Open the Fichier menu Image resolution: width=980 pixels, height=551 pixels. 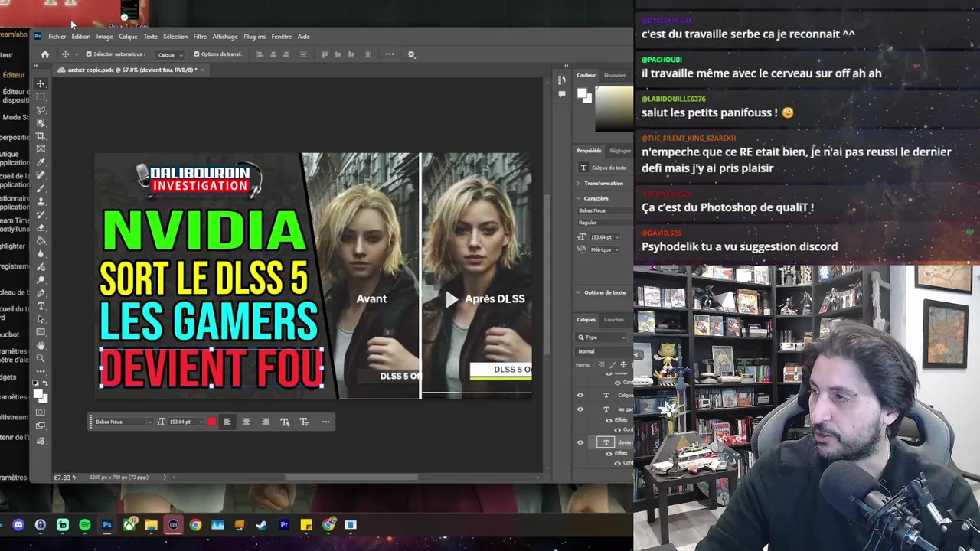click(57, 37)
